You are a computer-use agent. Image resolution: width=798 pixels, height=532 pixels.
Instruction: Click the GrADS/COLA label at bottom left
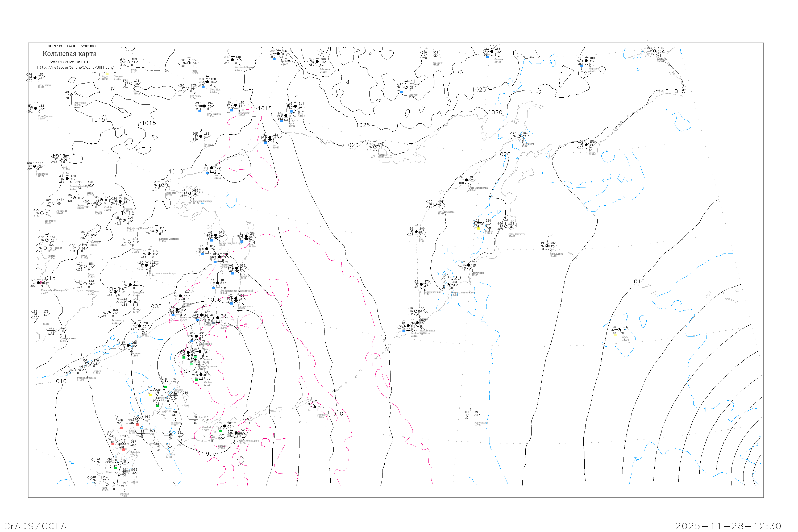pos(35,526)
